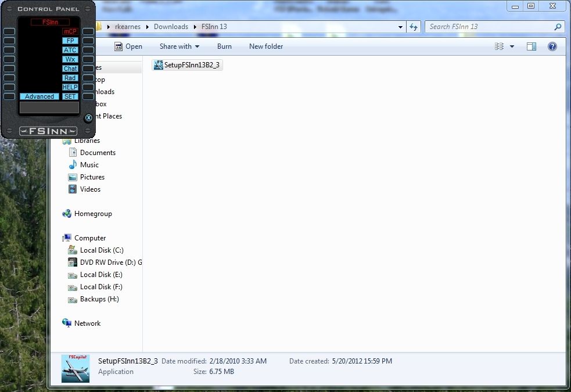Go to rkearnes in the address breadcrumb
The height and width of the screenshot is (392, 571).
click(127, 27)
